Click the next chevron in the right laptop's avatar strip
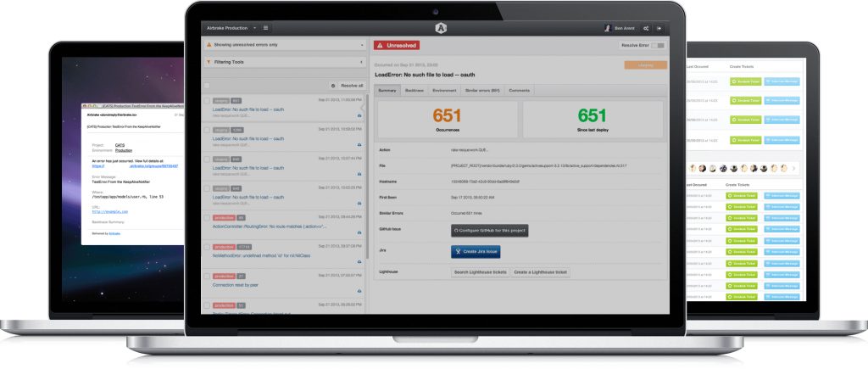 793,168
